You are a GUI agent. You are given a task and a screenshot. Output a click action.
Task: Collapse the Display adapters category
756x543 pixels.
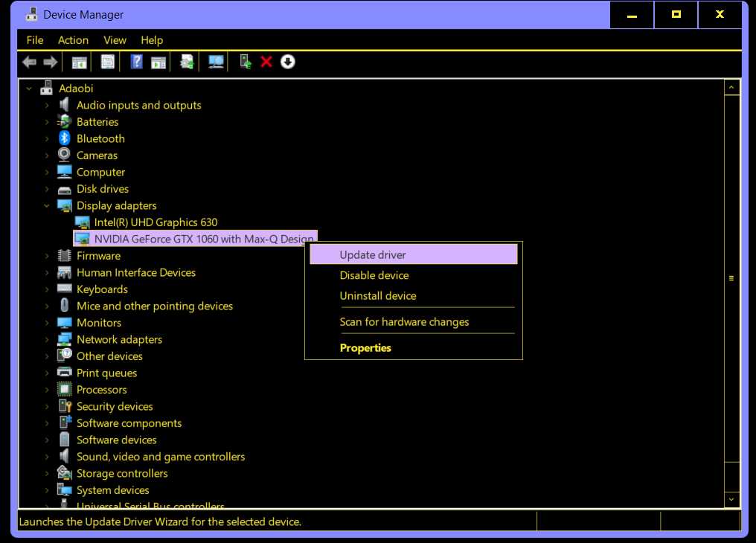pos(47,206)
